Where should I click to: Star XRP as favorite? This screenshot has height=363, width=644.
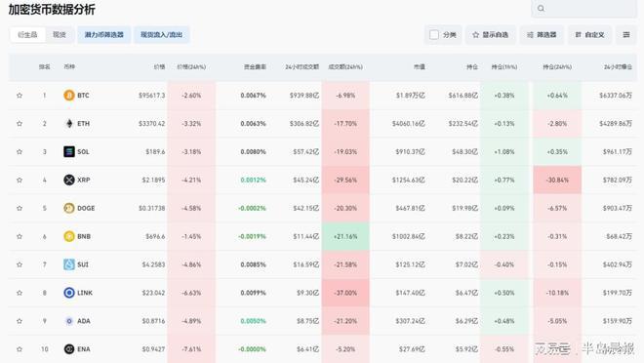pyautogui.click(x=20, y=180)
